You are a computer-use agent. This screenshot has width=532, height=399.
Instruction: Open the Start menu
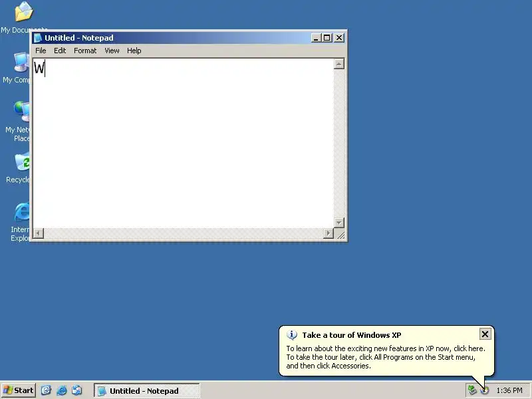tap(19, 390)
